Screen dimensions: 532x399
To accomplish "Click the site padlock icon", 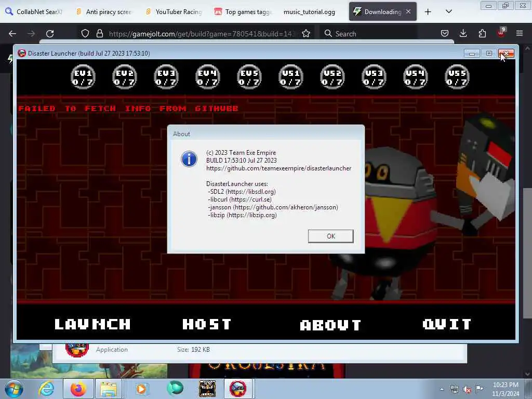I will point(99,34).
